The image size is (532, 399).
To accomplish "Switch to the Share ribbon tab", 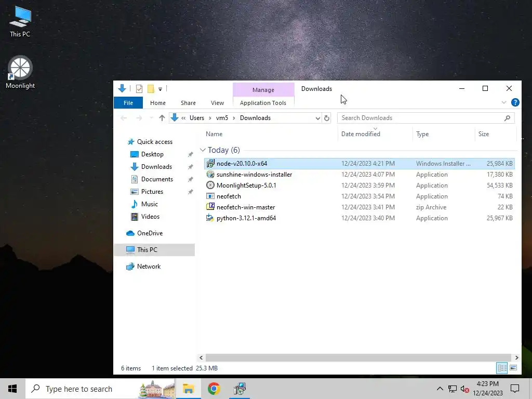I will [x=188, y=103].
